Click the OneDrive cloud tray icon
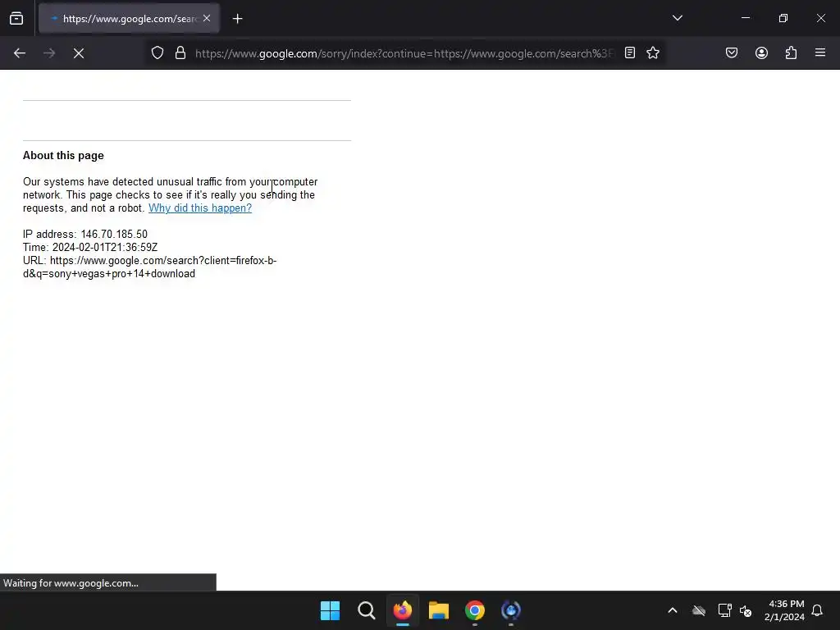Screen dimensions: 840x630 [699, 610]
